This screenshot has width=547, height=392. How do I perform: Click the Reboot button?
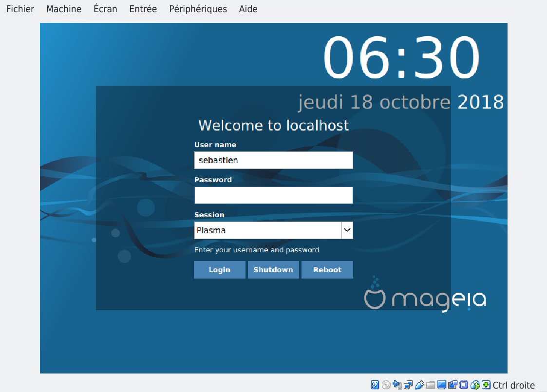[x=327, y=270]
